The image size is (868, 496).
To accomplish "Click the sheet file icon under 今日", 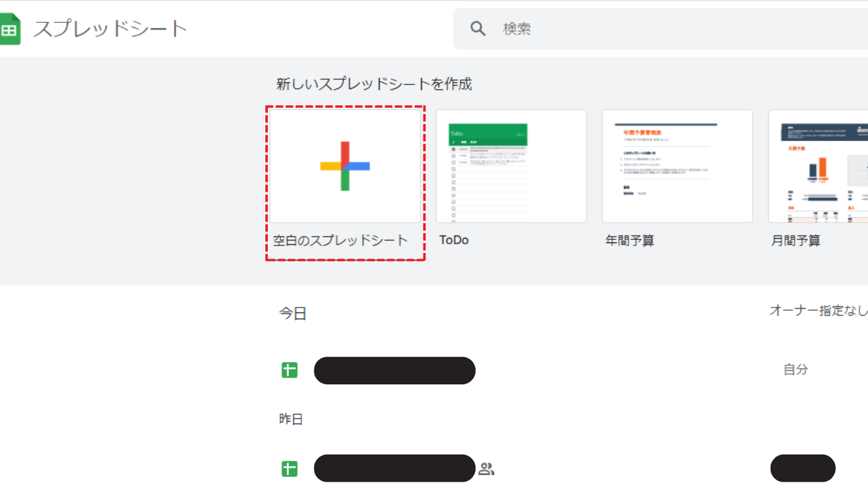I will tap(290, 370).
